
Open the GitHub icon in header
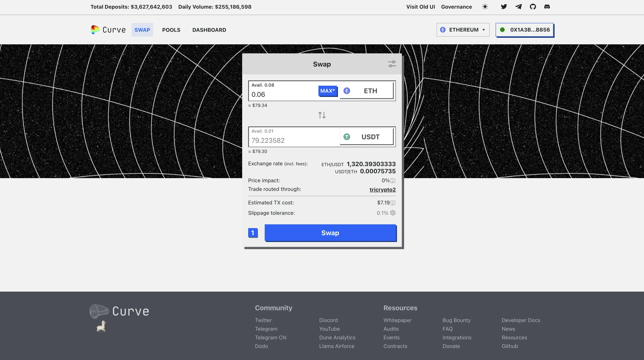pos(533,7)
